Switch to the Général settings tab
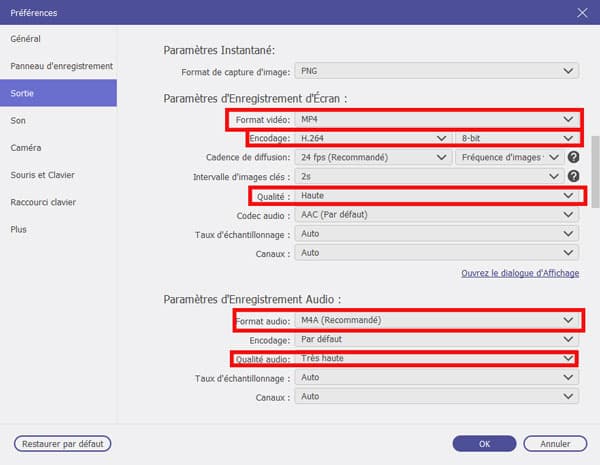 (x=26, y=38)
